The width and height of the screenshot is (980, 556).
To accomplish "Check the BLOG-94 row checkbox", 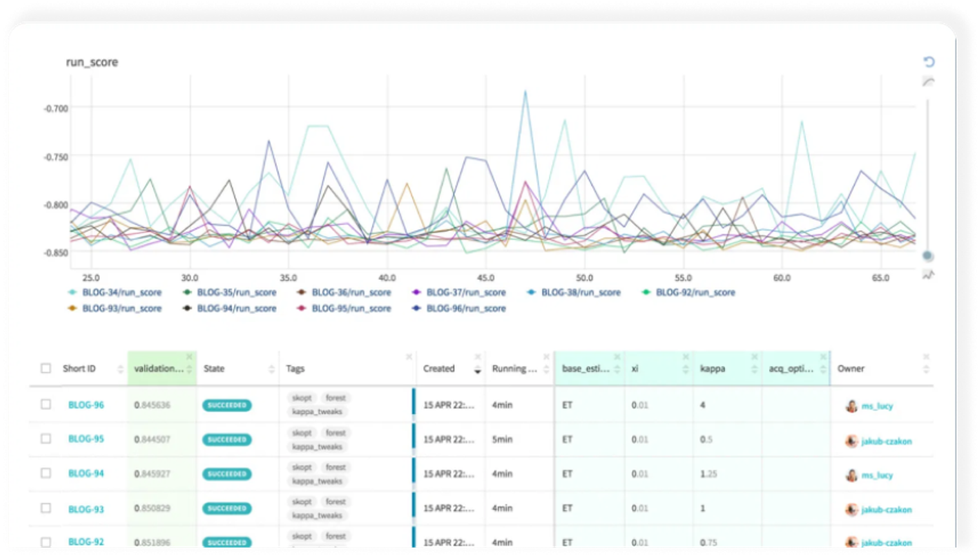I will [x=45, y=473].
